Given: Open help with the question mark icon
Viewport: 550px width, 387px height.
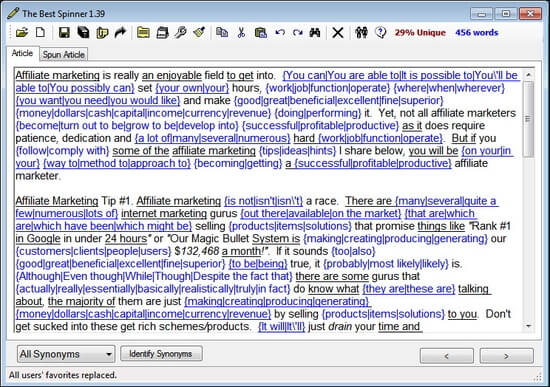Looking at the screenshot, I should (x=381, y=33).
